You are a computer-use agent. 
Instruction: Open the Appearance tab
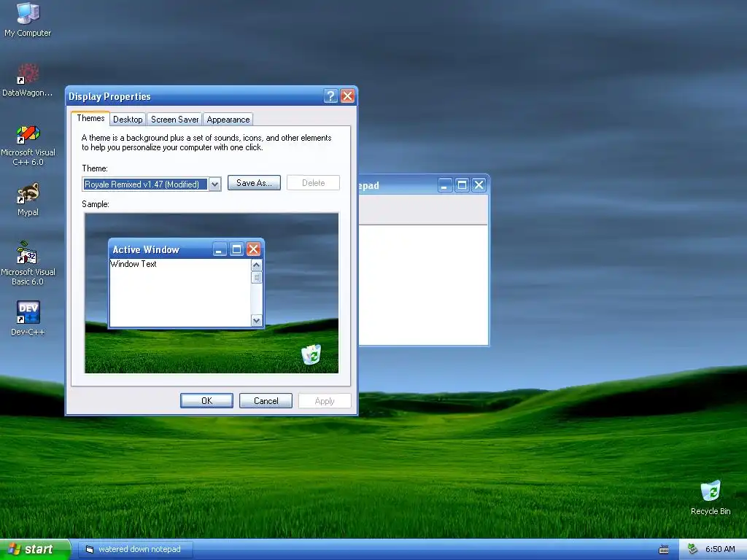point(228,120)
